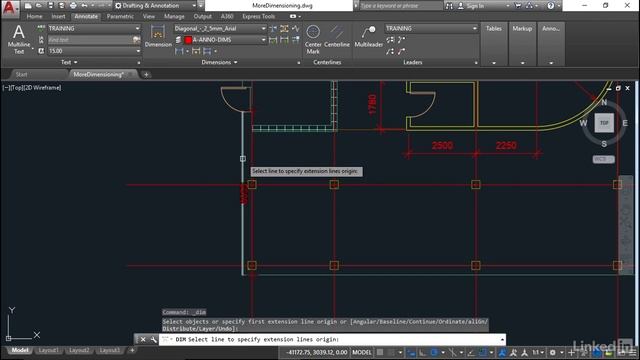Viewport: 640px width, 360px height.
Task: Close the command line with X icon
Action: coord(143,339)
